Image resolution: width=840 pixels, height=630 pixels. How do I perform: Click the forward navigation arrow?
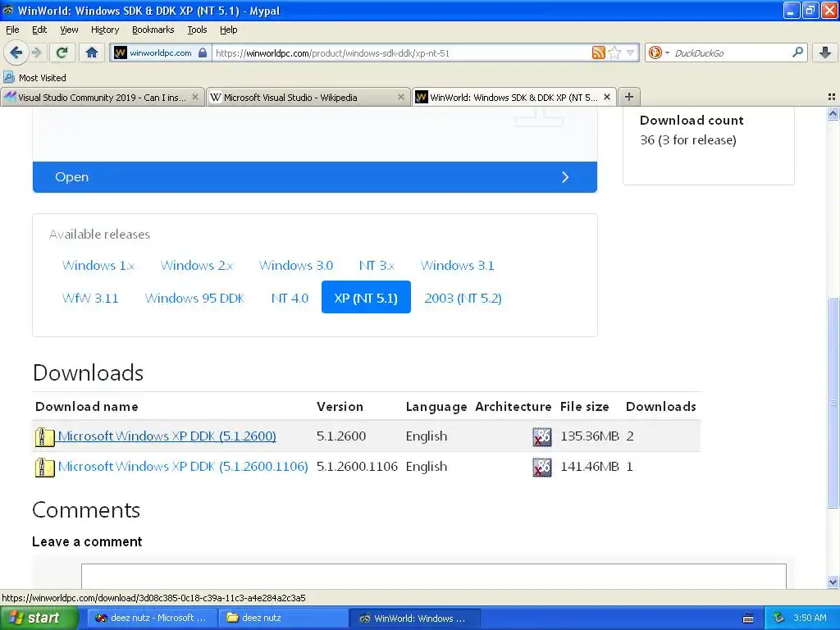37,52
